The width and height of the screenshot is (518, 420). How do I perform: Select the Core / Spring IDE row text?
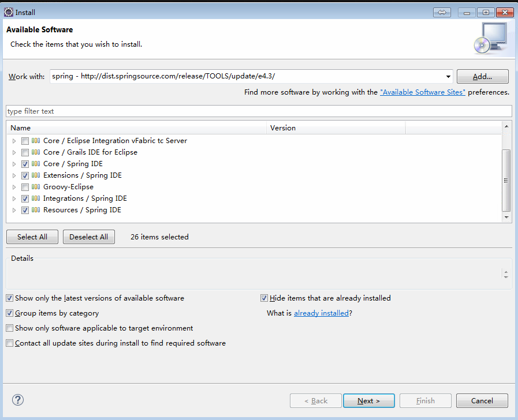click(x=73, y=164)
